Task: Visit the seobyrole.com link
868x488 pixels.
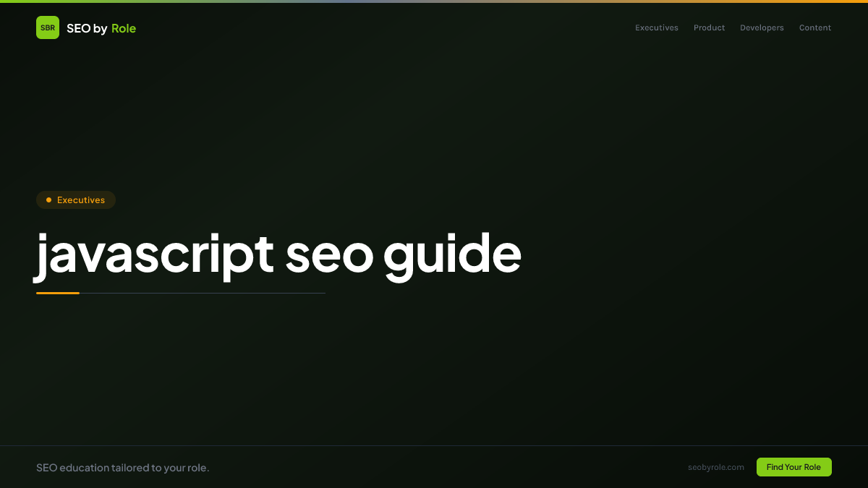Action: coord(715,467)
